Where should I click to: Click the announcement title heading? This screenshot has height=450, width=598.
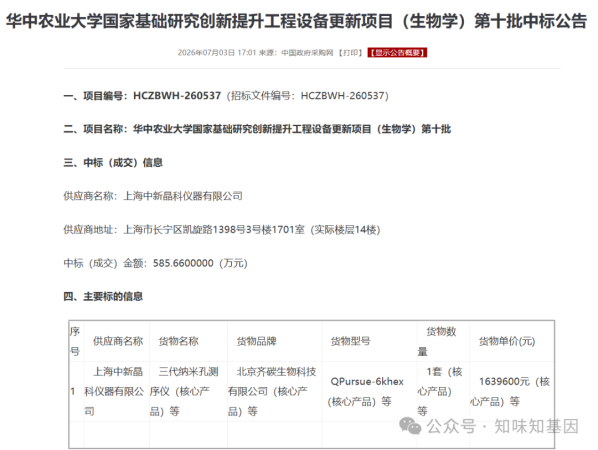click(296, 21)
